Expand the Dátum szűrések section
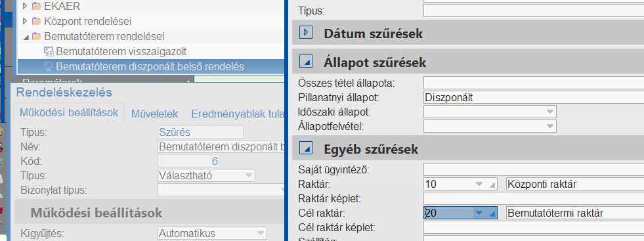644x241 pixels. (x=306, y=32)
